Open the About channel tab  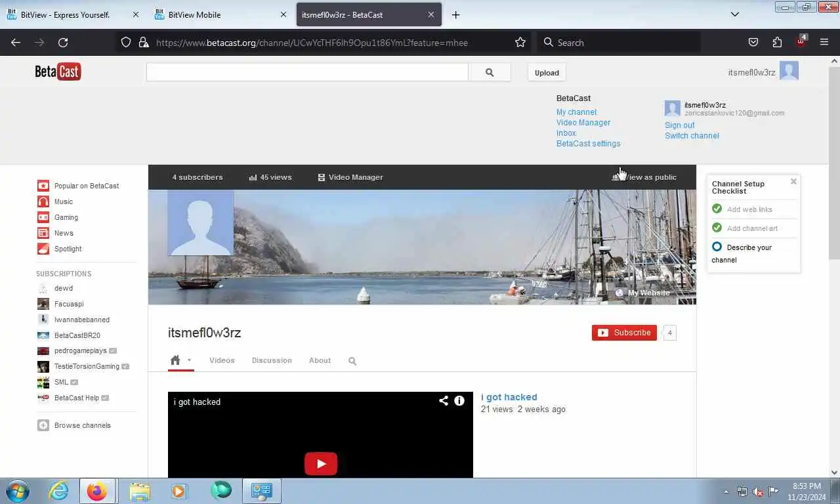[320, 360]
